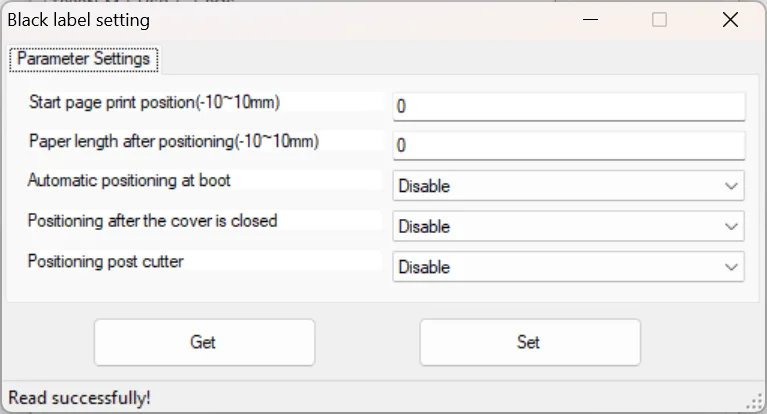Image resolution: width=767 pixels, height=414 pixels.
Task: Click the Start page print position field
Action: (568, 106)
